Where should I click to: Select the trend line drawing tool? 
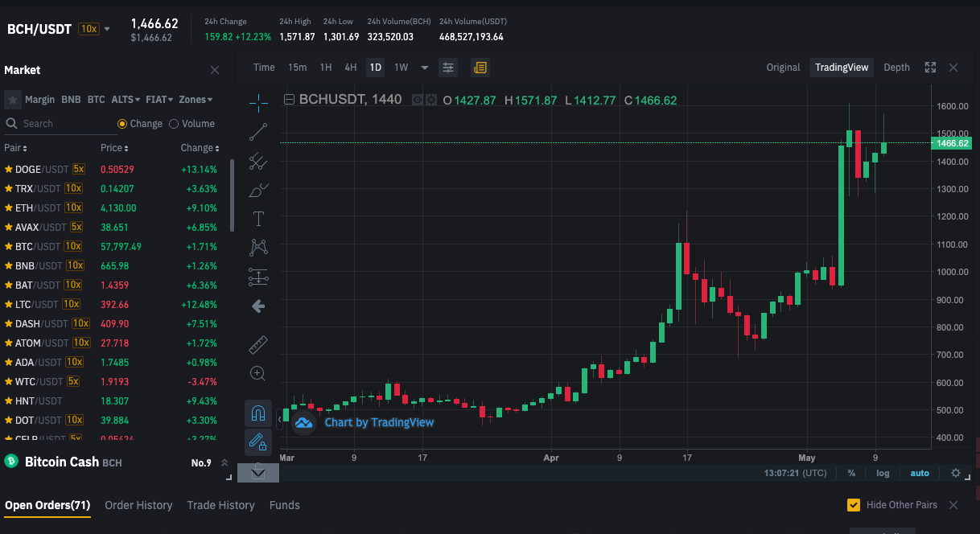click(x=258, y=132)
